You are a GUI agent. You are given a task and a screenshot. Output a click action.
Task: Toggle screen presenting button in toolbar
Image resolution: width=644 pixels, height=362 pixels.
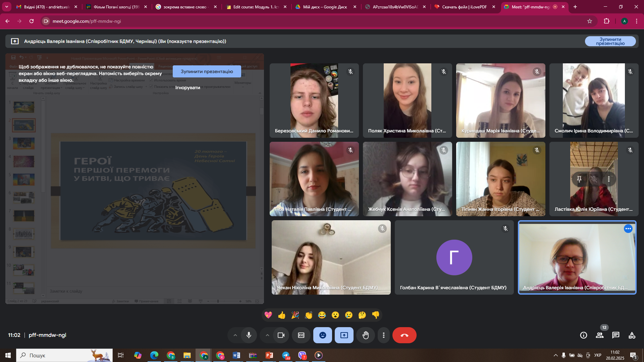pos(344,335)
